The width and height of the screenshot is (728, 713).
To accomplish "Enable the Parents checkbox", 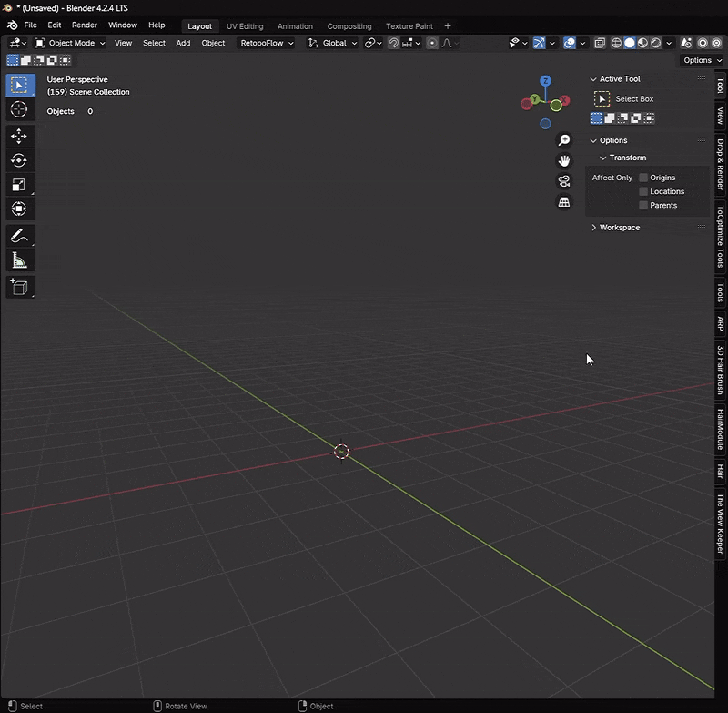I will click(643, 205).
